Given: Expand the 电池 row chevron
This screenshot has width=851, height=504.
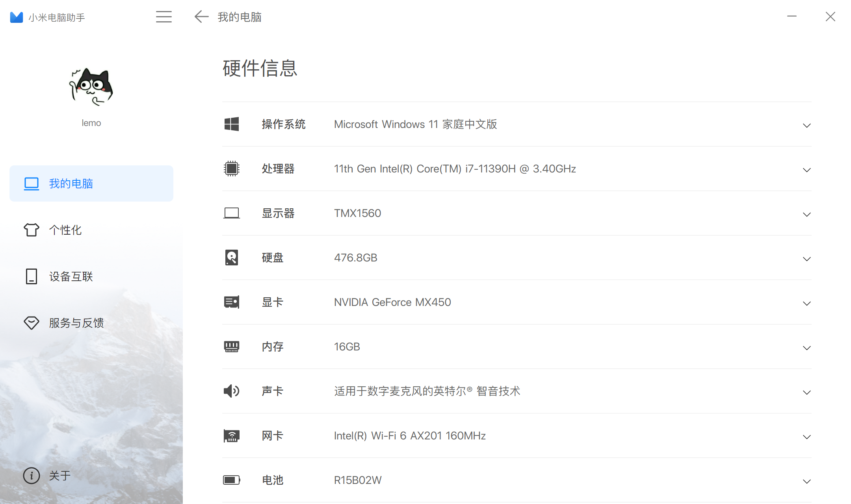Looking at the screenshot, I should point(806,482).
